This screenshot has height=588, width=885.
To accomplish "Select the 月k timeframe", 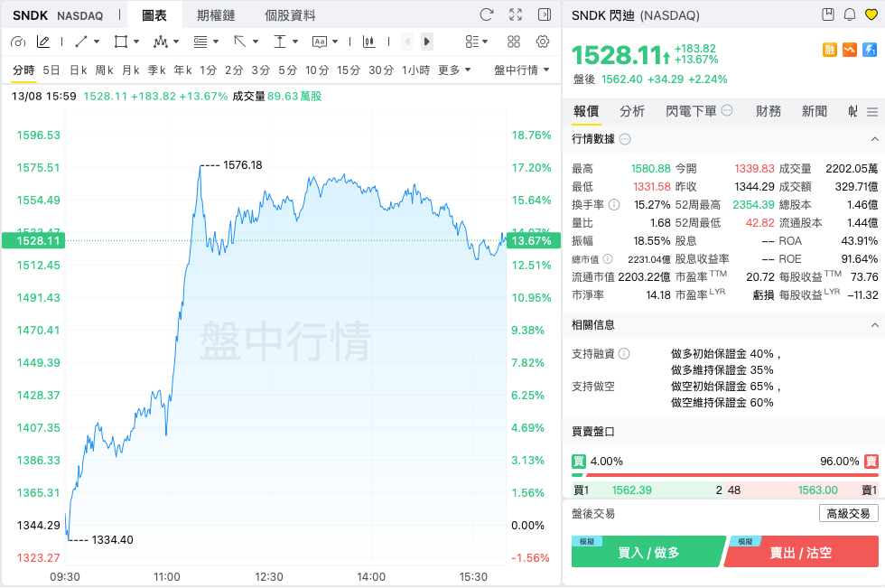I will click(131, 70).
